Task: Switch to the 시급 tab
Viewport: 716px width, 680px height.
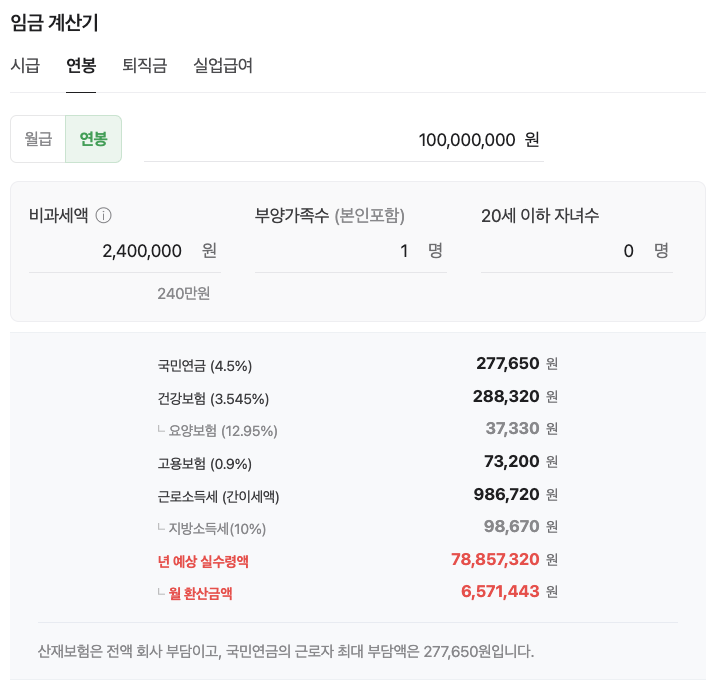Action: pyautogui.click(x=25, y=65)
